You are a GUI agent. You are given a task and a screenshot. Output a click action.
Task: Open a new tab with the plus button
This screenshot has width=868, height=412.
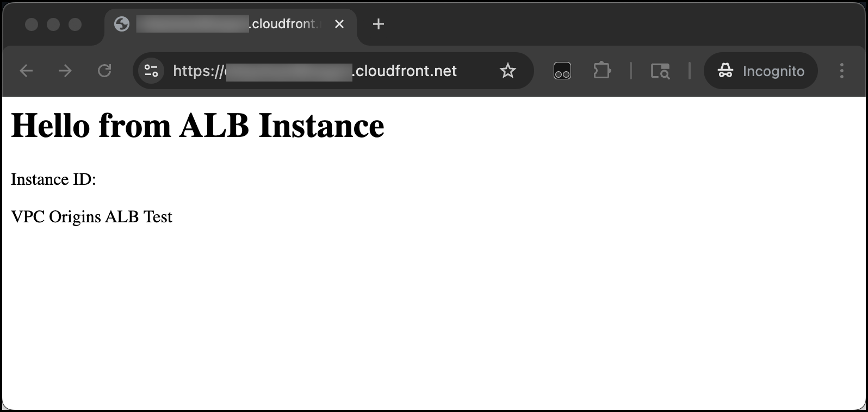point(378,24)
